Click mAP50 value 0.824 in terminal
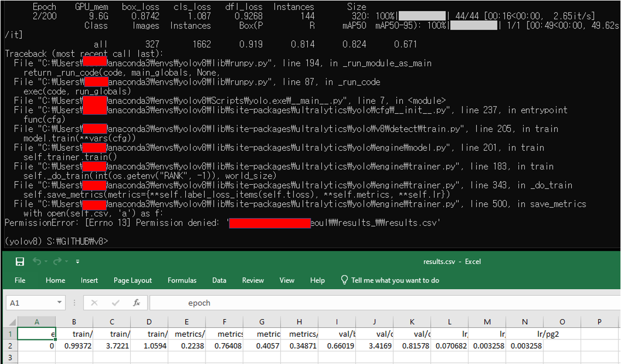This screenshot has height=364, width=621. [354, 44]
